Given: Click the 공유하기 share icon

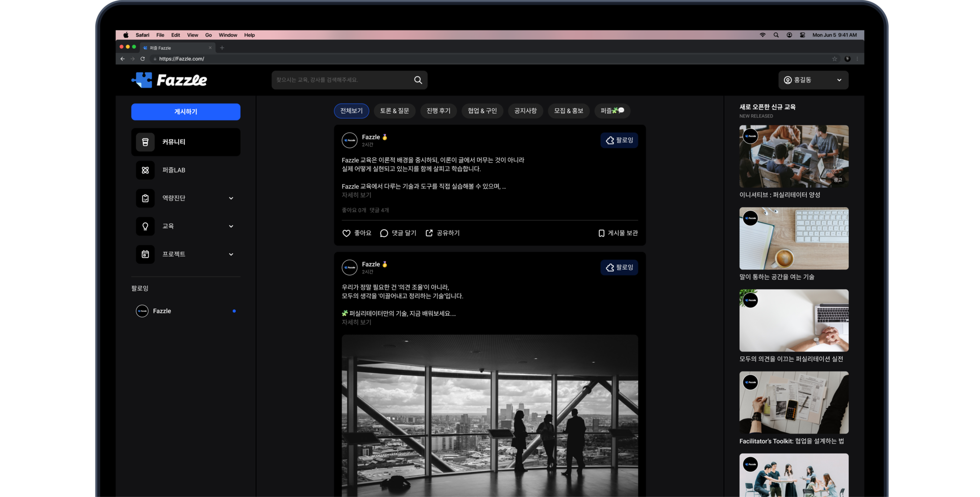Looking at the screenshot, I should pyautogui.click(x=429, y=233).
